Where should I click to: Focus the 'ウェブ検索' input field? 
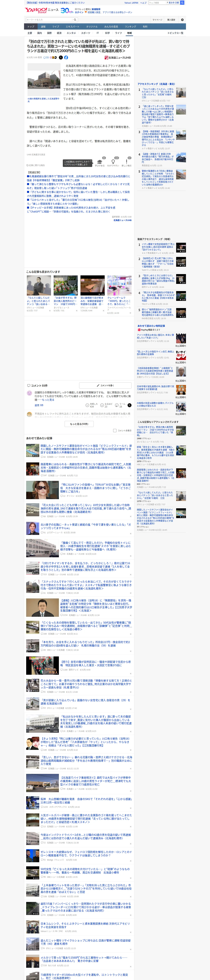coord(157,3)
